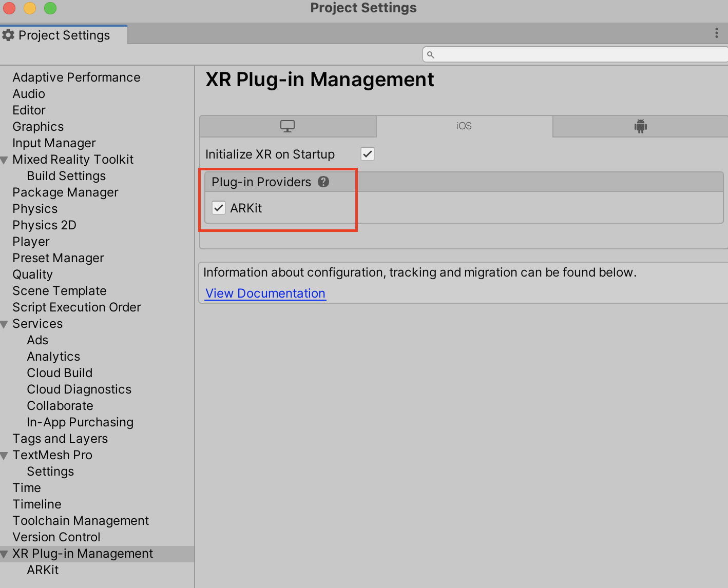
Task: Open Toolchain Management settings
Action: tap(81, 521)
